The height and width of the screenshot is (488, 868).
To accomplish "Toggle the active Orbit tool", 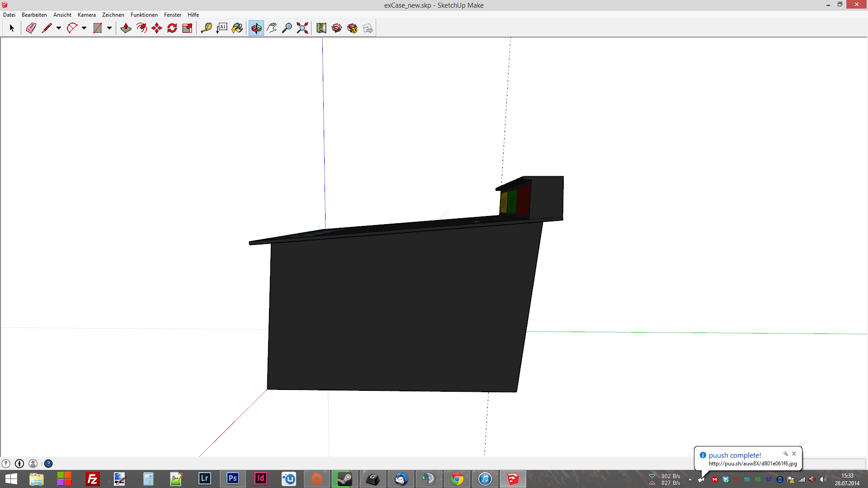I will coord(256,28).
